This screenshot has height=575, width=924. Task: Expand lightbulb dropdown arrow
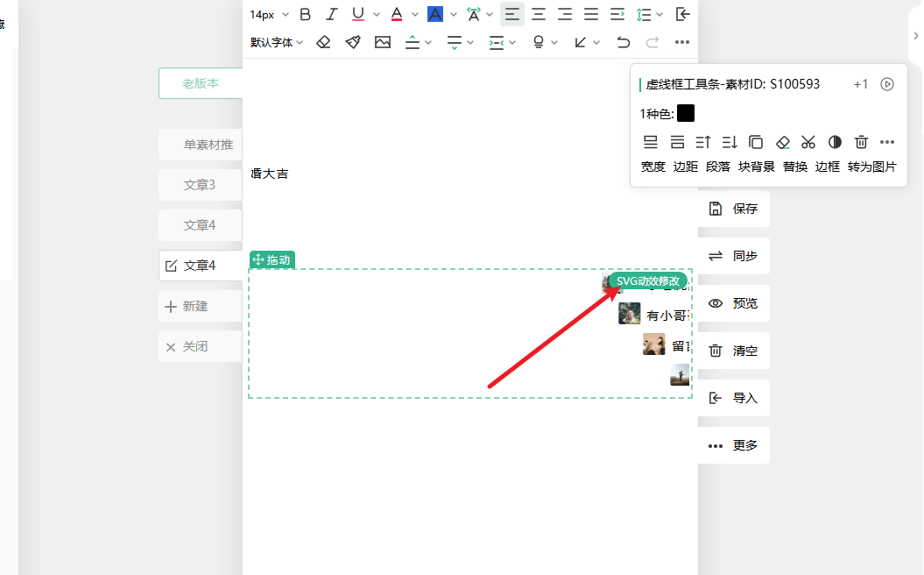click(x=554, y=42)
